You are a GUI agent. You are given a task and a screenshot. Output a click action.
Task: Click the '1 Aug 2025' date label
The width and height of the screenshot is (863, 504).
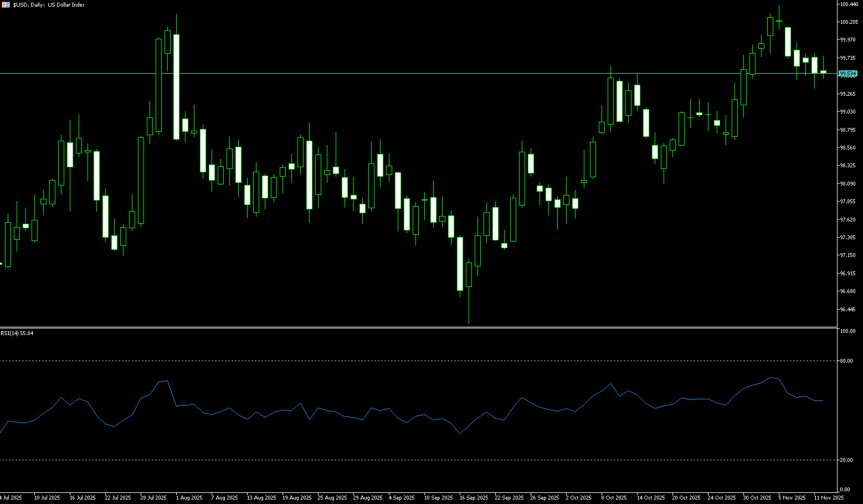[189, 498]
